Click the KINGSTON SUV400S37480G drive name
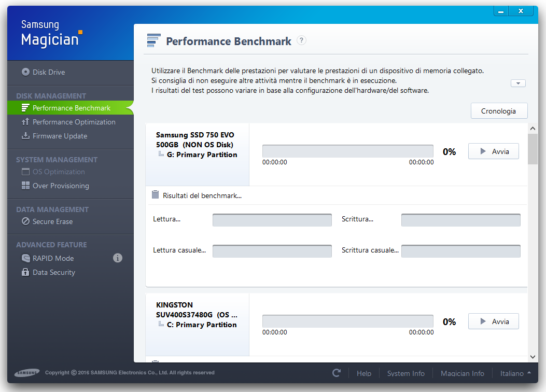The image size is (546, 392). [197, 310]
